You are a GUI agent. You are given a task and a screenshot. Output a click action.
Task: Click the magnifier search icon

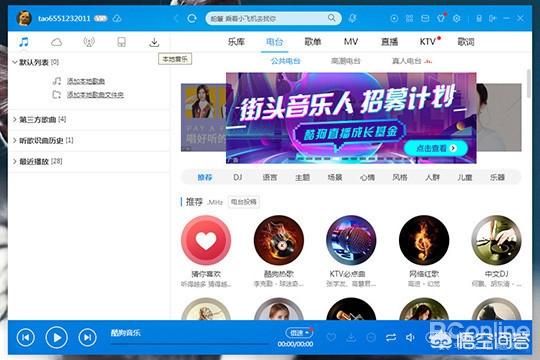331,18
